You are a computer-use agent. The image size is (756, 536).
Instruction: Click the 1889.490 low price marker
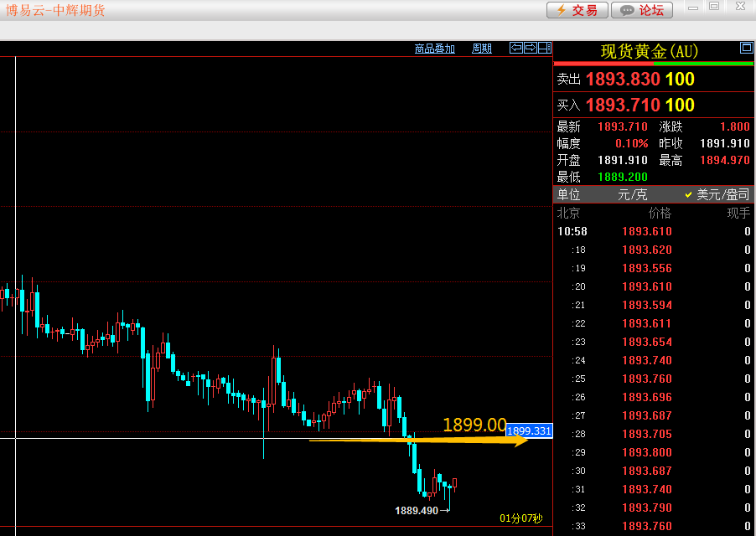[417, 511]
